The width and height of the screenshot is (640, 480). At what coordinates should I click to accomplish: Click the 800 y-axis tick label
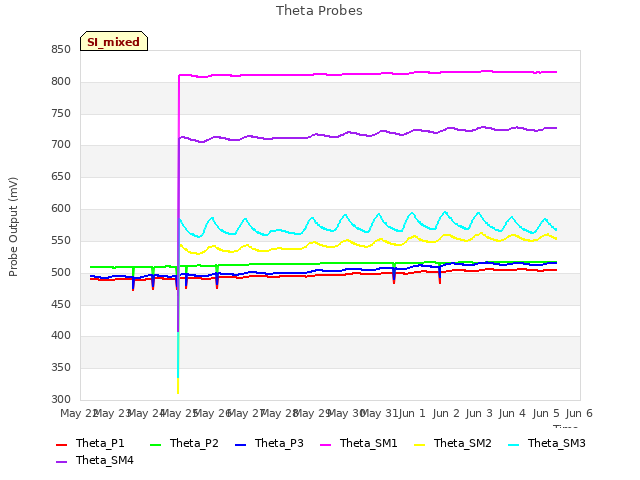(x=61, y=82)
